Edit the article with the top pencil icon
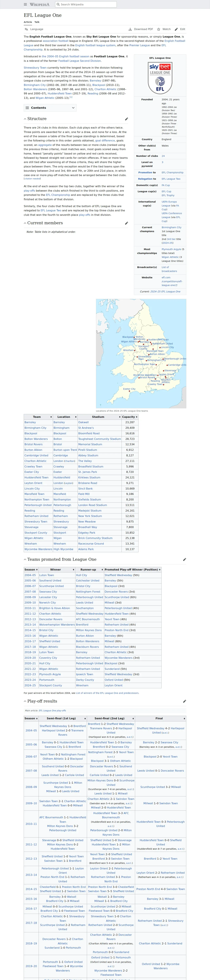 coord(180,29)
